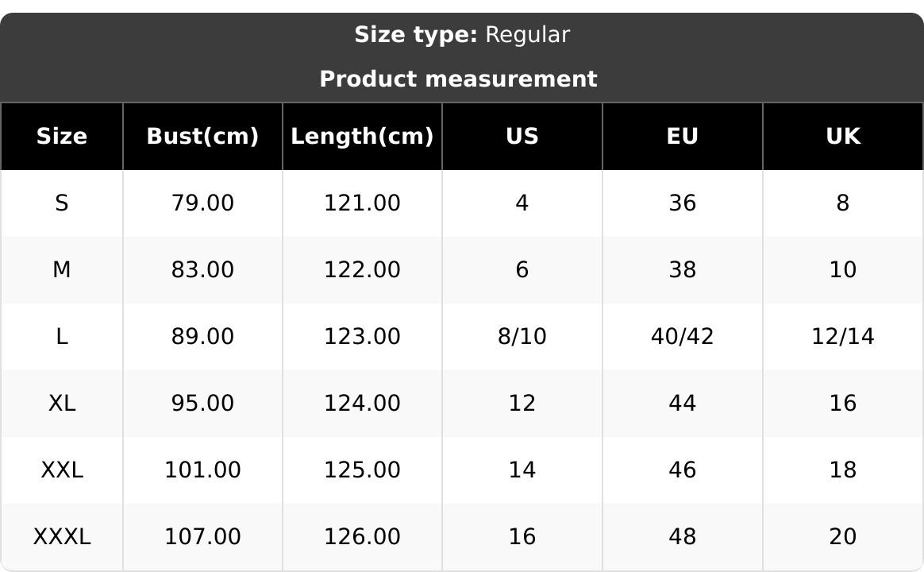
Task: Click the 101.00 bust measurement cell
Action: 202,470
